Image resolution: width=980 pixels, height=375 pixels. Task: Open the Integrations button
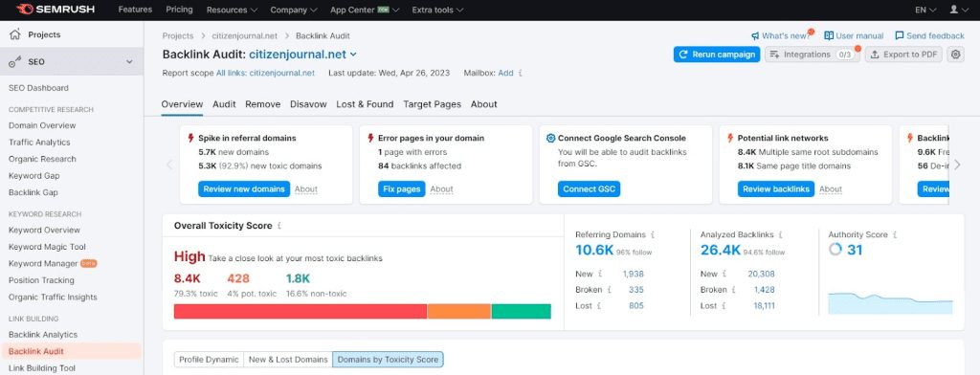(x=812, y=55)
